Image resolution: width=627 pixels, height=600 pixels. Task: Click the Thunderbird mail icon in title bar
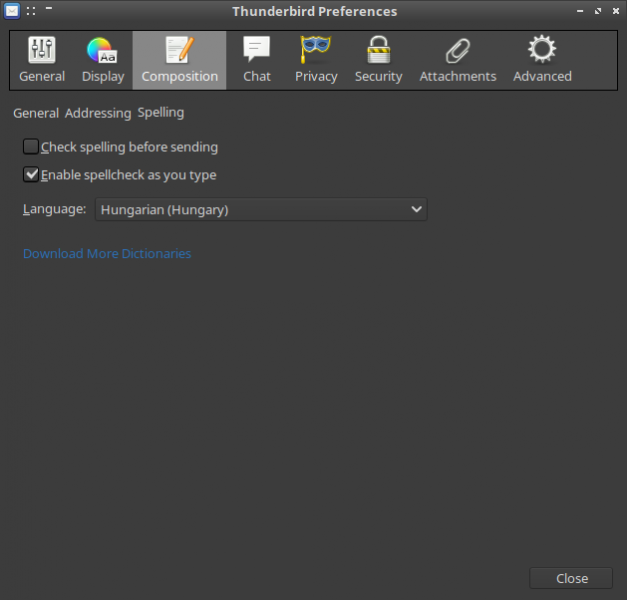pos(12,11)
